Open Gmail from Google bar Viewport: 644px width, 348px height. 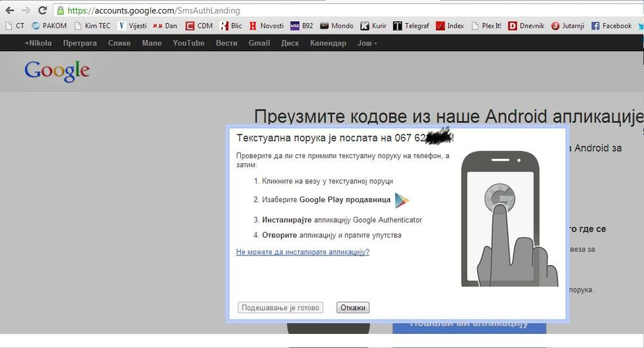tap(259, 43)
